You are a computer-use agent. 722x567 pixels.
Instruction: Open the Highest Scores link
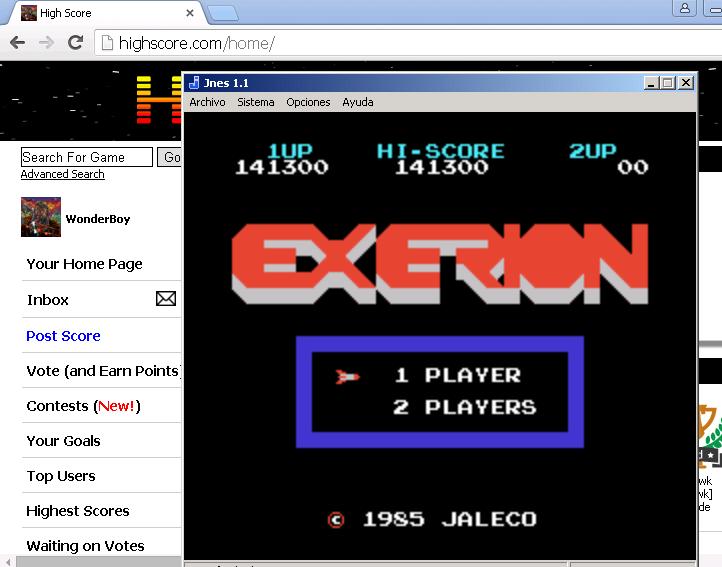pos(78,511)
